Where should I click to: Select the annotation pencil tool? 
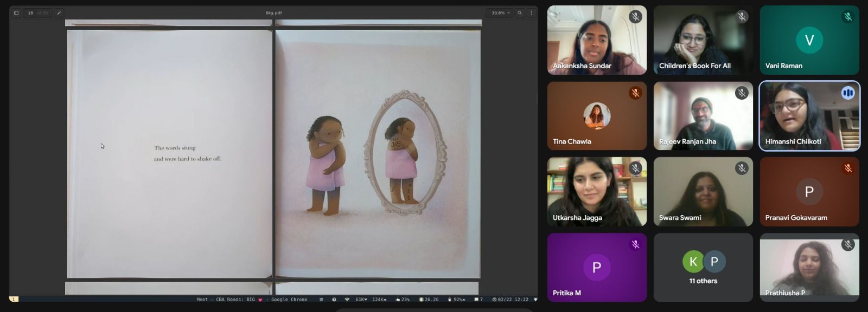click(59, 13)
